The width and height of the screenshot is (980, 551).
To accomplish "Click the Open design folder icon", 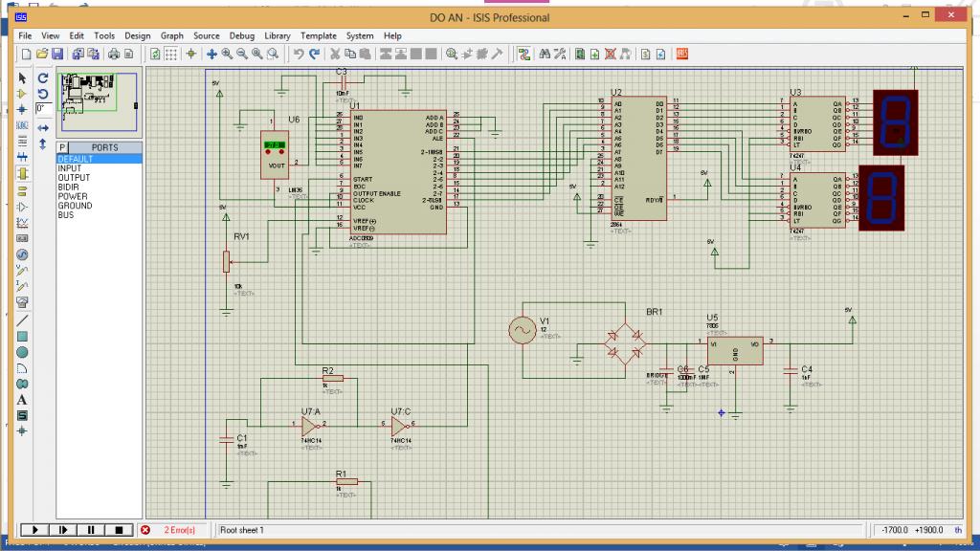I will pos(42,54).
